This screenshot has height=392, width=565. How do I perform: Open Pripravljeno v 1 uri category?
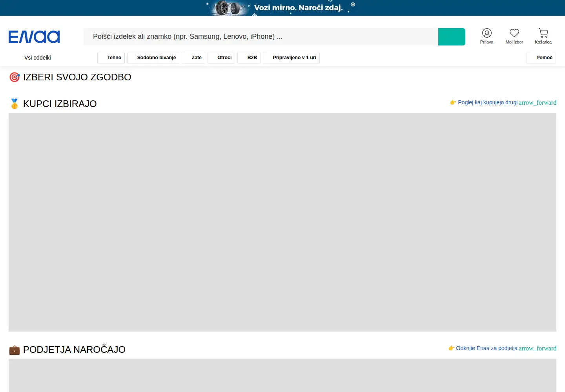[291, 58]
